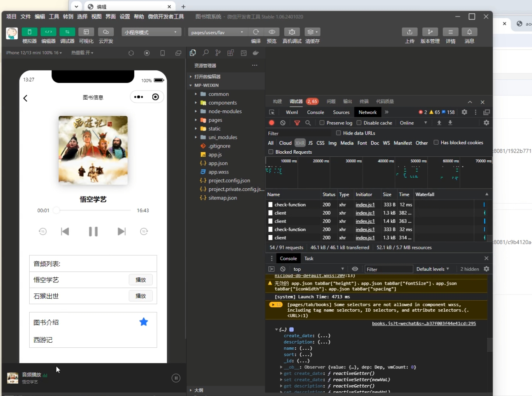
Task: Search the network requests
Action: [x=308, y=123]
